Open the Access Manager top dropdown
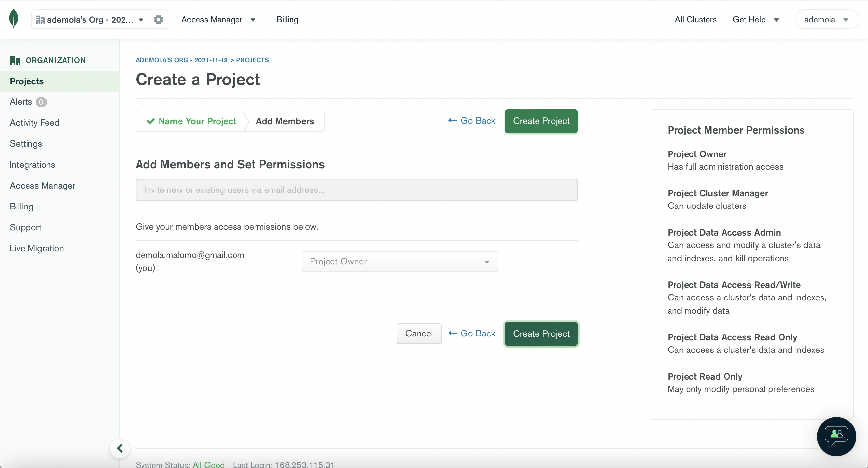 click(x=218, y=20)
